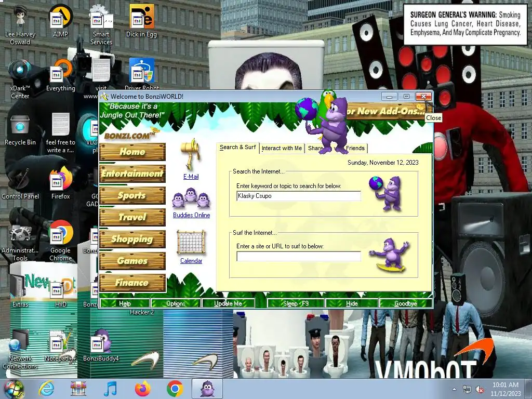Open the Entertainment section
Image resolution: width=532 pixels, height=399 pixels.
[132, 174]
